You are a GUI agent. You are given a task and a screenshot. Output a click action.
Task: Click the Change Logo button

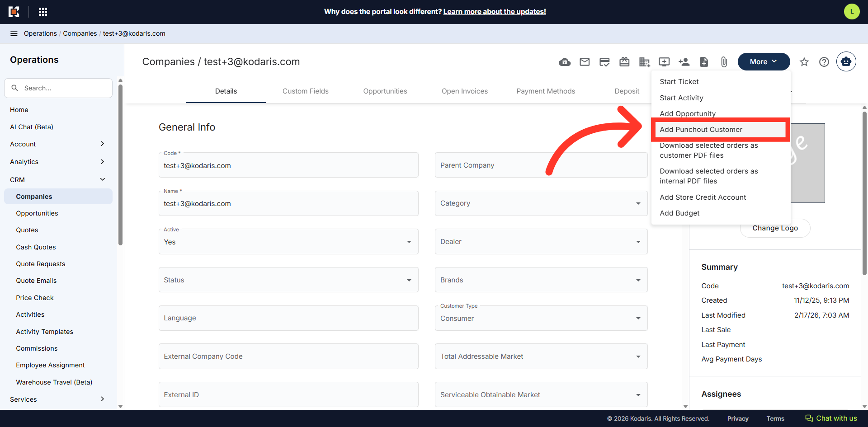[775, 229]
